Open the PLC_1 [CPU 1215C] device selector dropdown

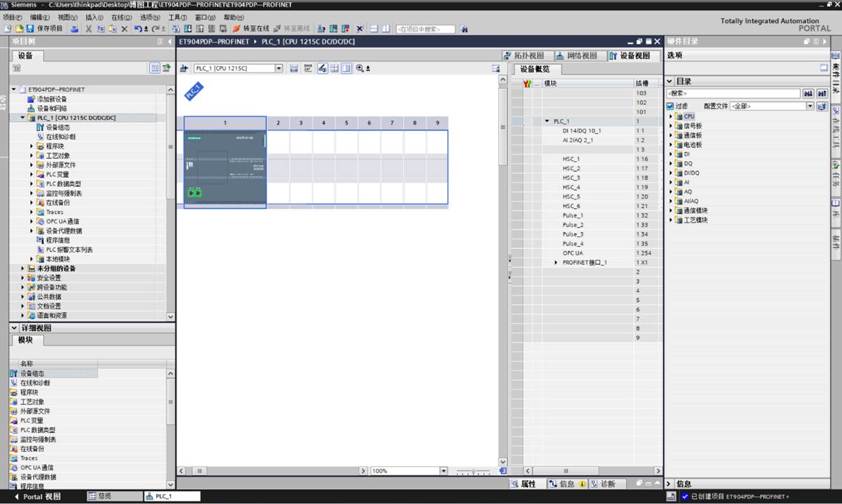pyautogui.click(x=279, y=68)
